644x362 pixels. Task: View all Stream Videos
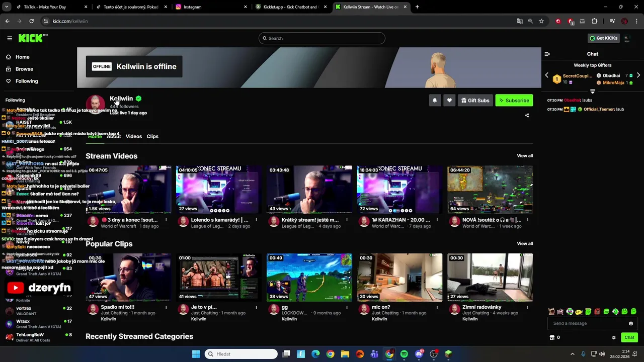coord(525,156)
